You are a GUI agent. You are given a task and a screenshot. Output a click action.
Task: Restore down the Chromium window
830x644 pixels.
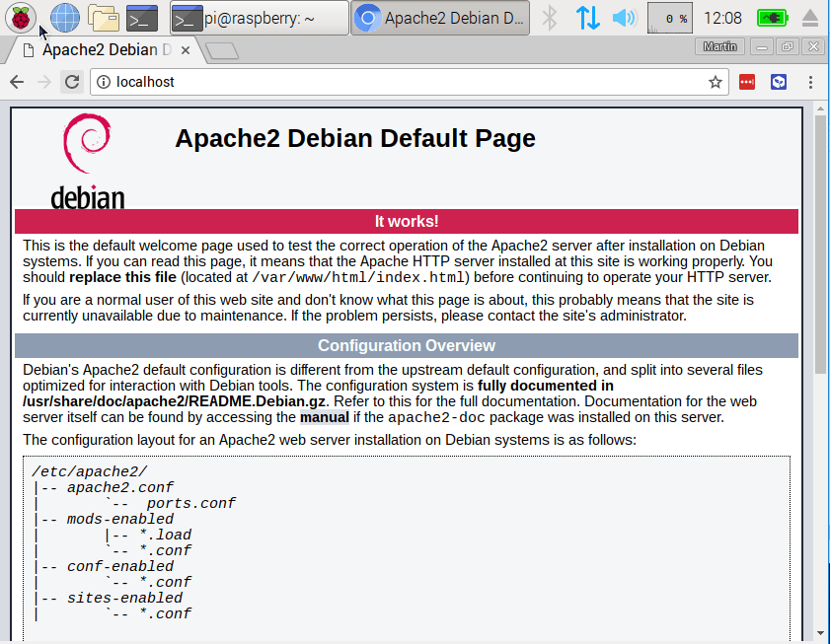(x=788, y=46)
